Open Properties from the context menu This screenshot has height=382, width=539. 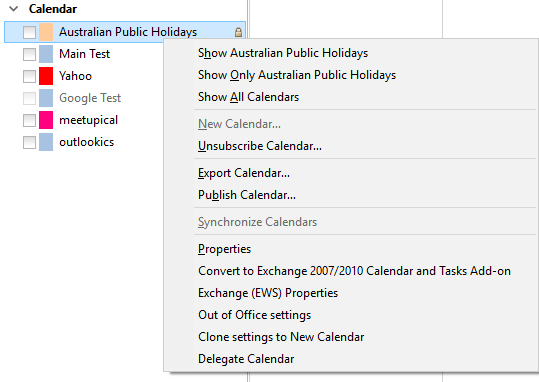[224, 249]
